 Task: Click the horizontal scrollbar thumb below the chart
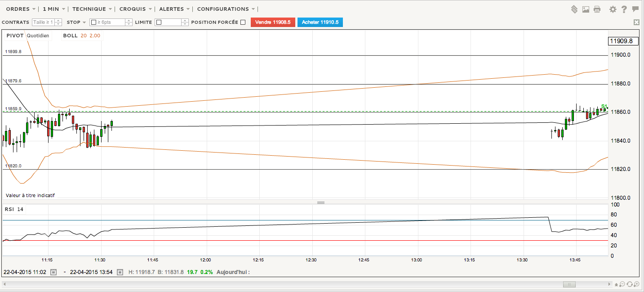point(569,284)
